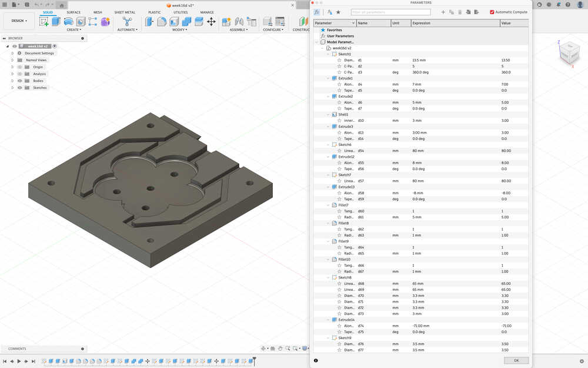This screenshot has width=588, height=368.
Task: Select the Move/Copy tool icon
Action: (211, 21)
